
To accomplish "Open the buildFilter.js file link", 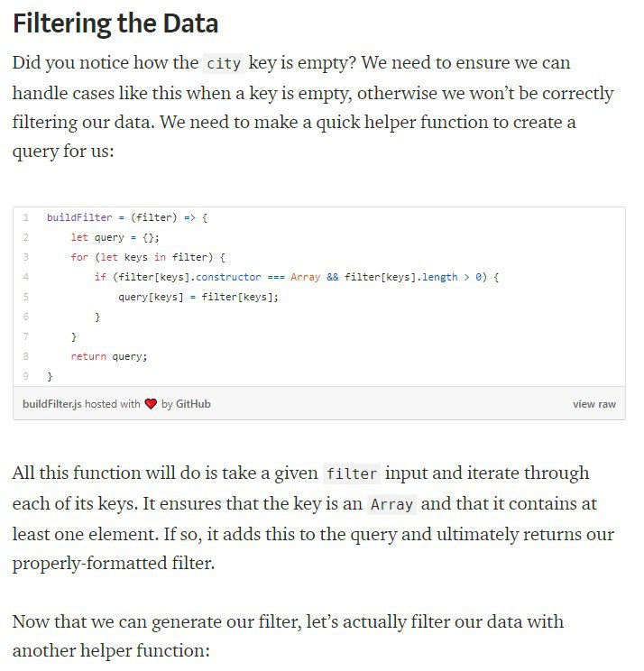I will 51,404.
